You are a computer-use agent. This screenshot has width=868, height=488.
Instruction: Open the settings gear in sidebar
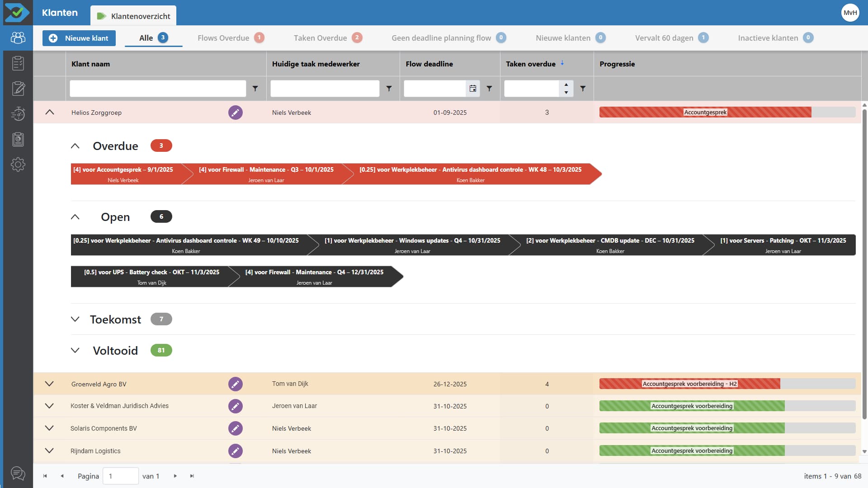(18, 164)
